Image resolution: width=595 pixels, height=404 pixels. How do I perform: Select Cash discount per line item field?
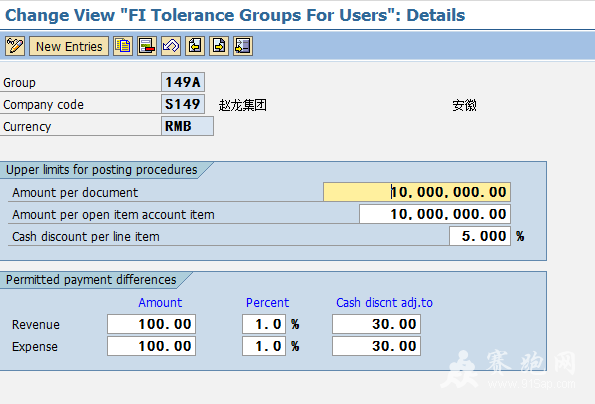click(x=480, y=236)
